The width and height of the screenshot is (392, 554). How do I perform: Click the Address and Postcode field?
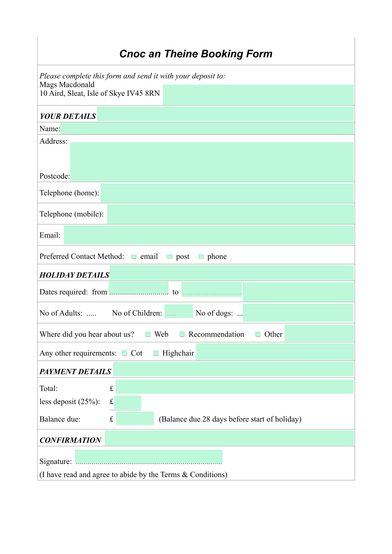(212, 162)
